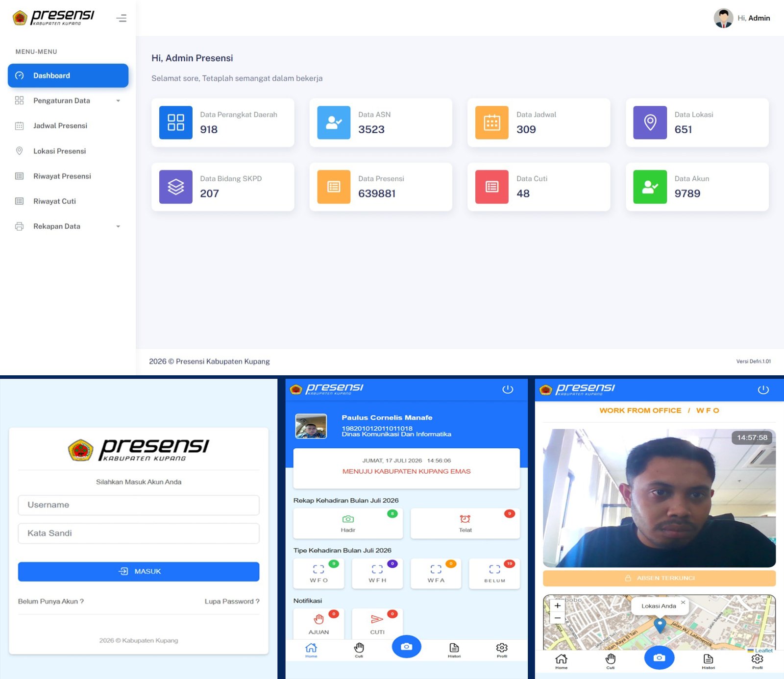Click the Data Akun green user icon
Viewport: 784px width, 679px height.
coord(650,187)
